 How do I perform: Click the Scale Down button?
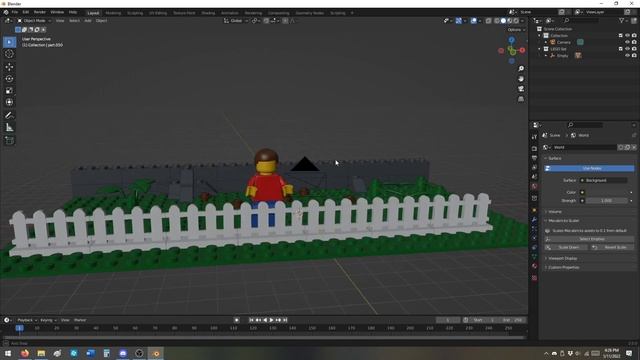click(567, 247)
